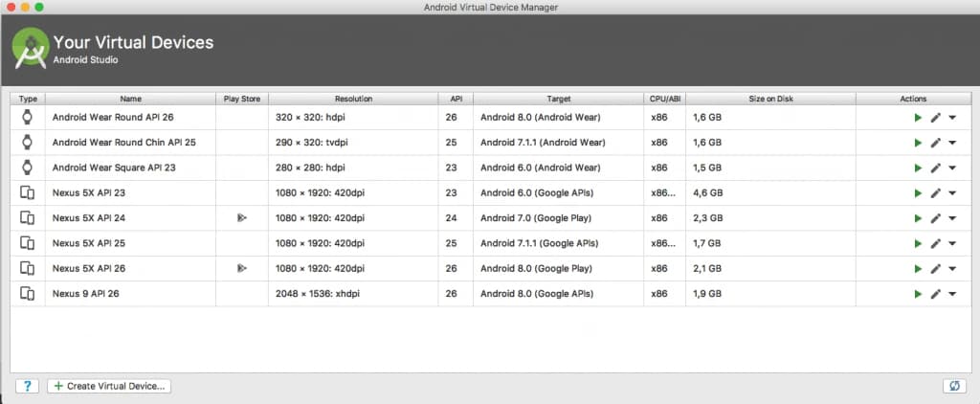Start the Nexus 5X API 25 device

tap(918, 243)
